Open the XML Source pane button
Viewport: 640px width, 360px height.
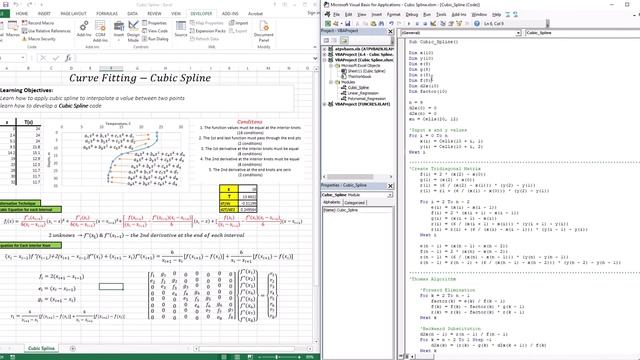click(x=180, y=29)
